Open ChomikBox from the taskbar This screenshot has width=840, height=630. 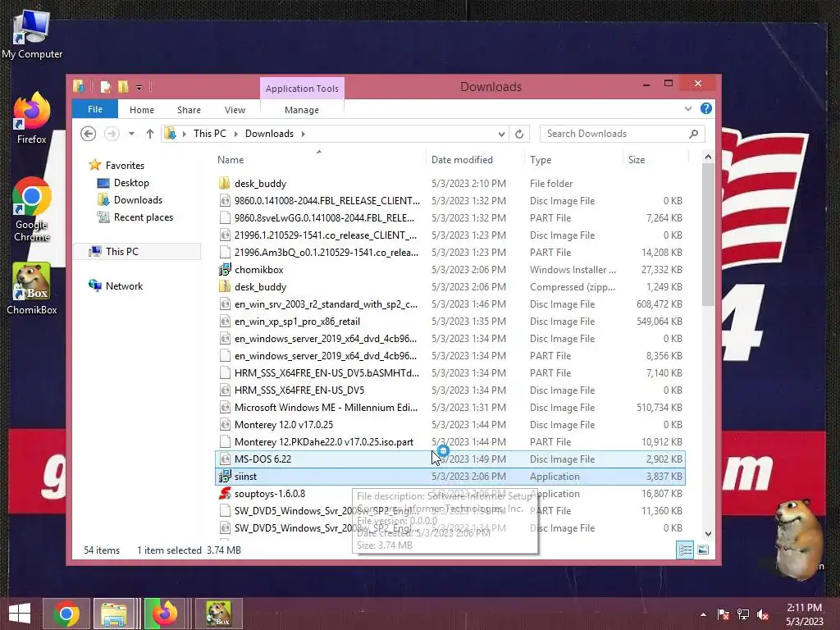click(218, 614)
